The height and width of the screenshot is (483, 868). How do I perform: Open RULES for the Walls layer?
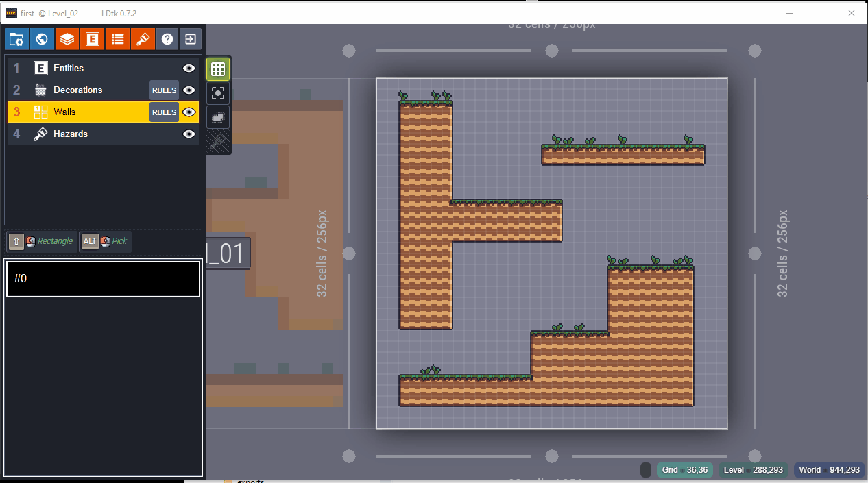point(164,112)
